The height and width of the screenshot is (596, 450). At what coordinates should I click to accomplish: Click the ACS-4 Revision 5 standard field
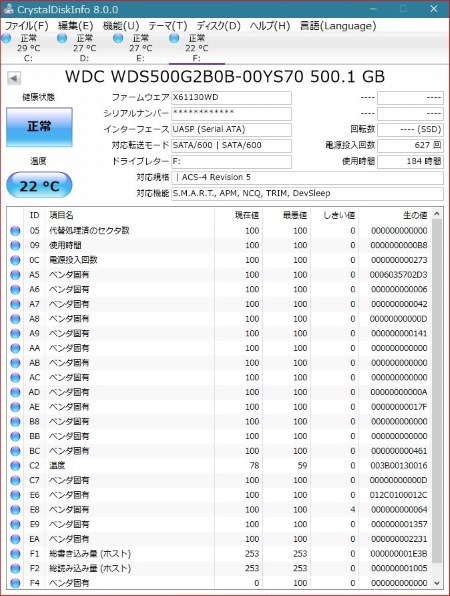(307, 178)
